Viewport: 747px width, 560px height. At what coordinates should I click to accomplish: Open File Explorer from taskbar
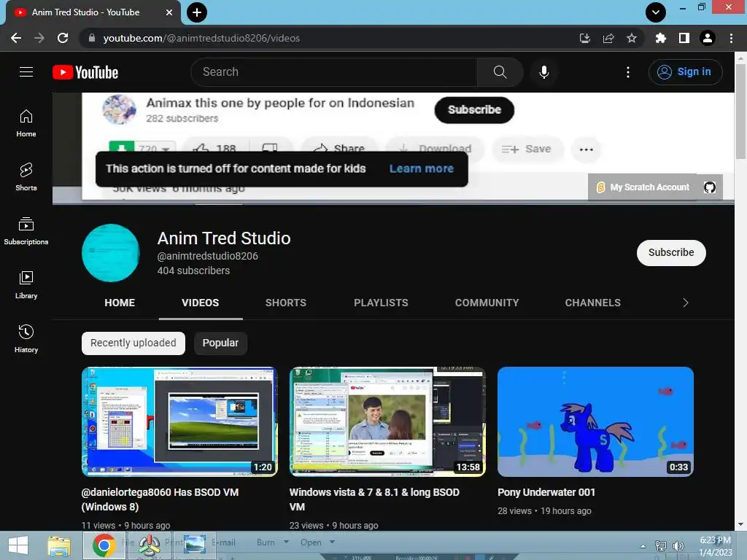click(x=60, y=545)
